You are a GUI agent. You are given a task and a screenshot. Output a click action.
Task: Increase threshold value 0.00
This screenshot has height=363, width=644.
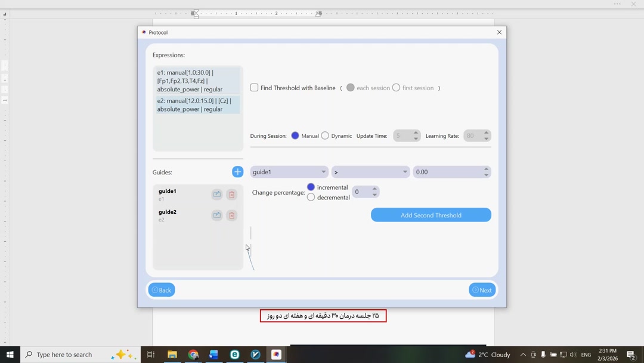(x=486, y=169)
